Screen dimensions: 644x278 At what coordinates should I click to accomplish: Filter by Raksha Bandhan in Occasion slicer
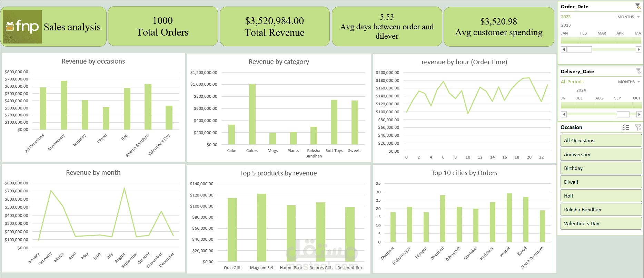coord(601,210)
